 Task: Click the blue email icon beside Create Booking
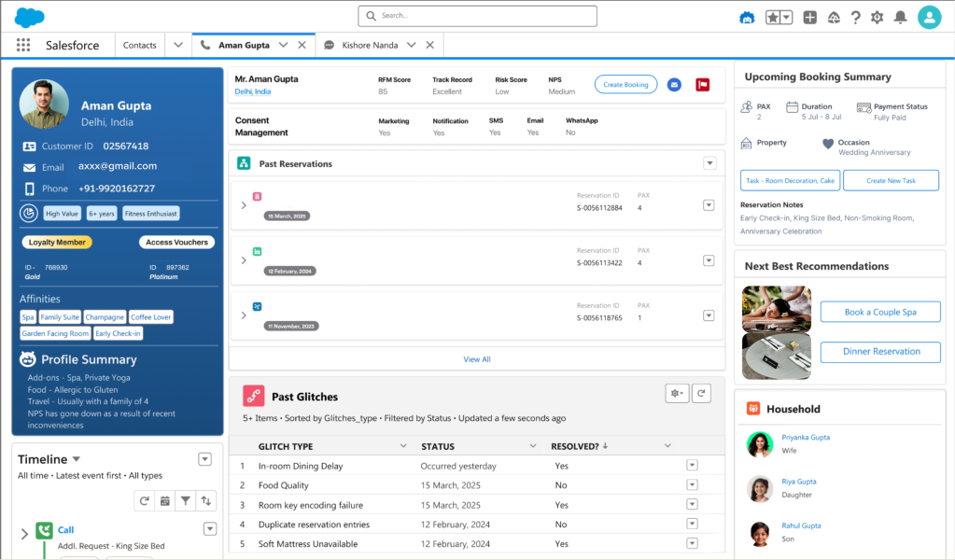pos(674,85)
